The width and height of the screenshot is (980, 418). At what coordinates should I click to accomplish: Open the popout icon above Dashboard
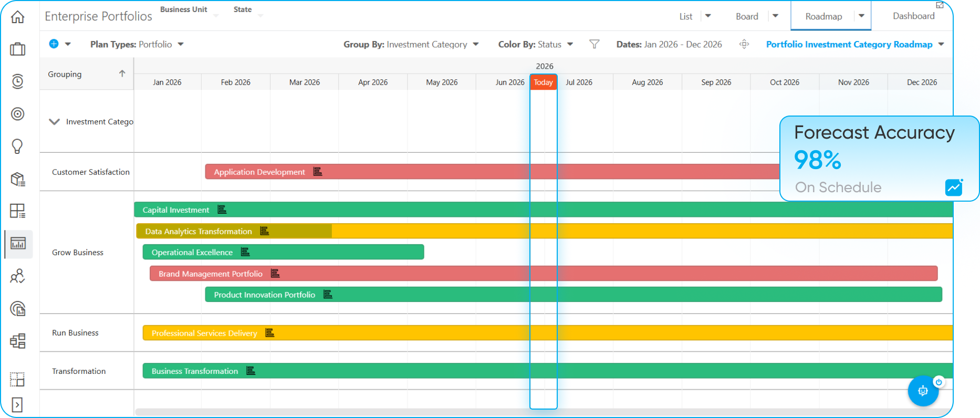point(940,5)
